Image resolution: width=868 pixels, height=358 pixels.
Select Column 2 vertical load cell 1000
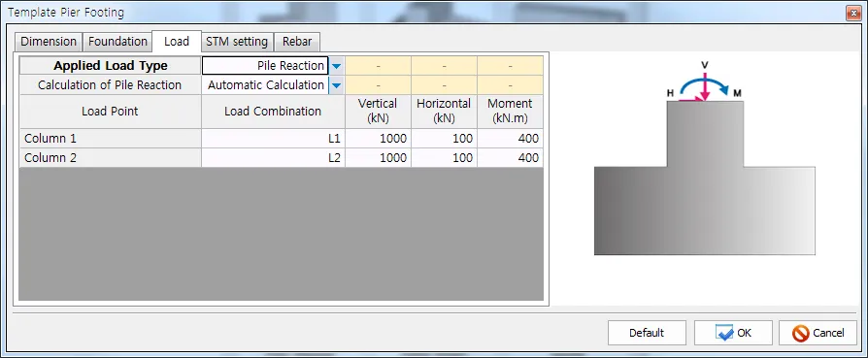pos(378,158)
